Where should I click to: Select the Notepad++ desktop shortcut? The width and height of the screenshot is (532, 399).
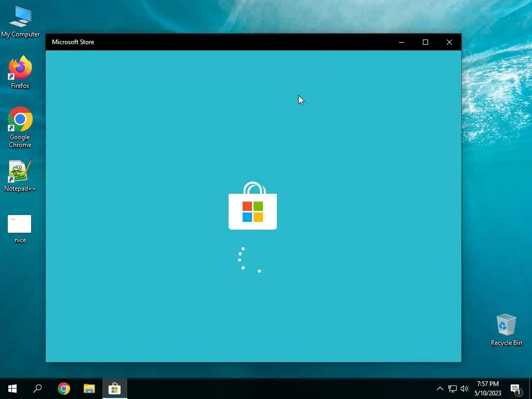[20, 176]
